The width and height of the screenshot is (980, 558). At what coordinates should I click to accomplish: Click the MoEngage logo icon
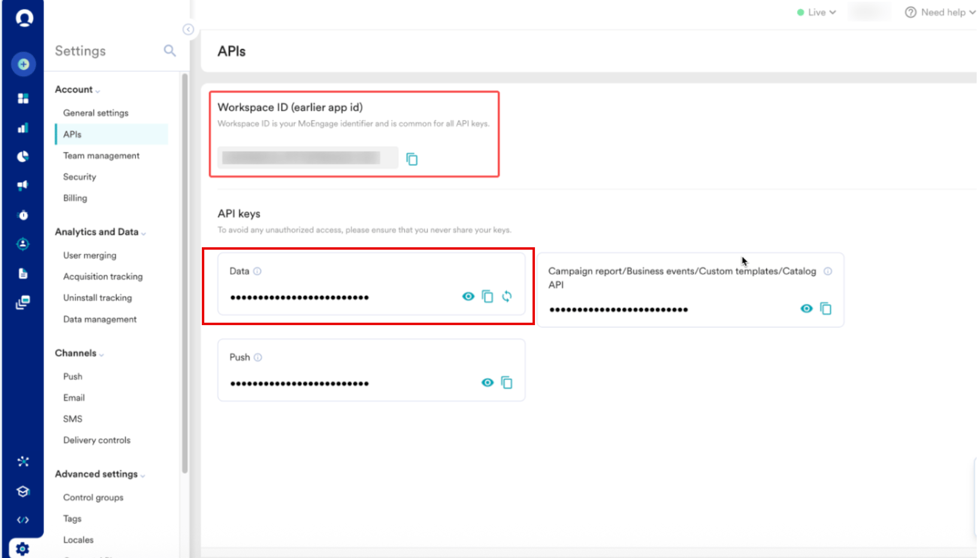pyautogui.click(x=24, y=18)
